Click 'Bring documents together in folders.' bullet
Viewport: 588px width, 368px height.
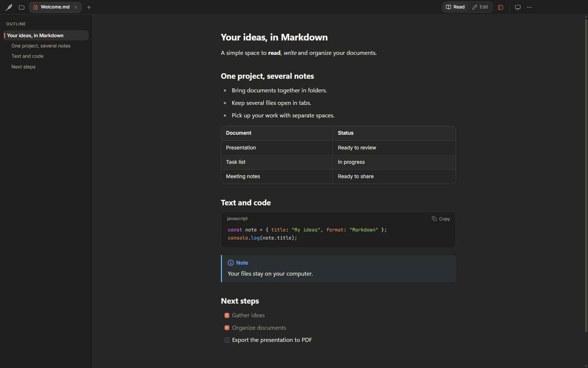[279, 91]
